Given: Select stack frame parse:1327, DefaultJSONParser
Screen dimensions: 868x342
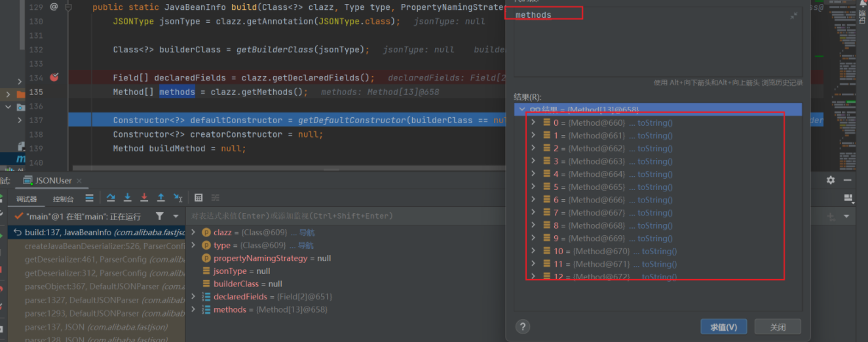Looking at the screenshot, I should pyautogui.click(x=97, y=300).
